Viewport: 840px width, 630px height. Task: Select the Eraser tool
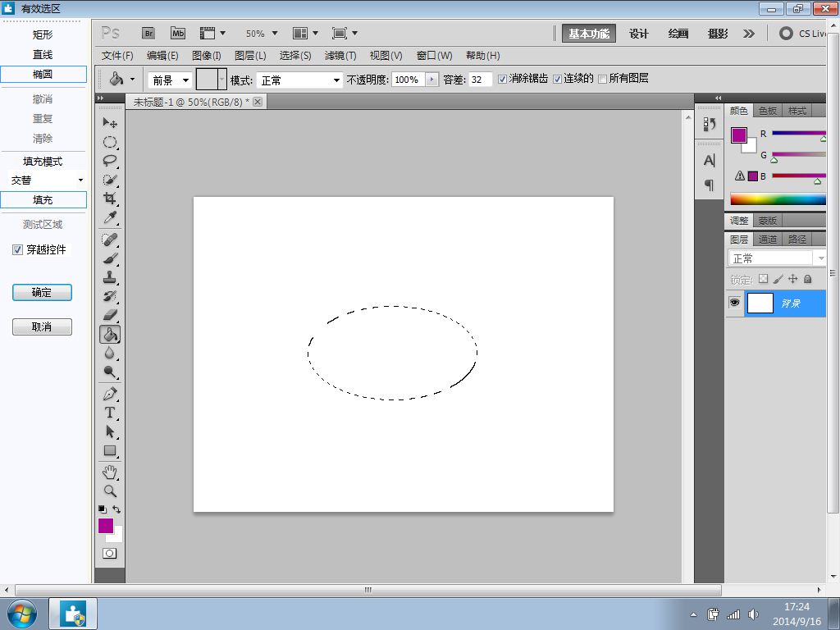click(109, 315)
